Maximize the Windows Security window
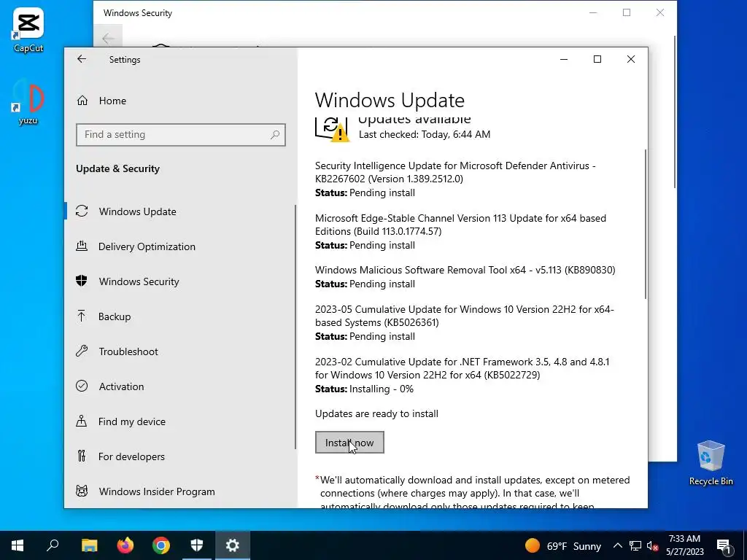The height and width of the screenshot is (560, 747). [627, 13]
